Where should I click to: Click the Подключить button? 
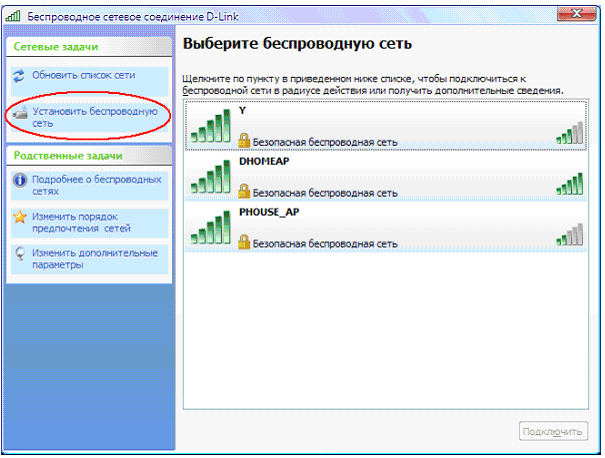point(553,431)
